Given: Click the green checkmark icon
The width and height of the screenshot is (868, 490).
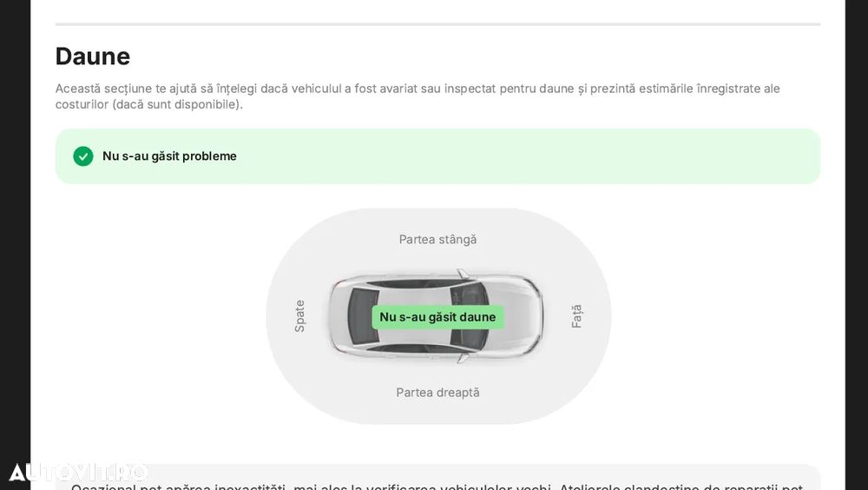Looking at the screenshot, I should click(x=83, y=156).
